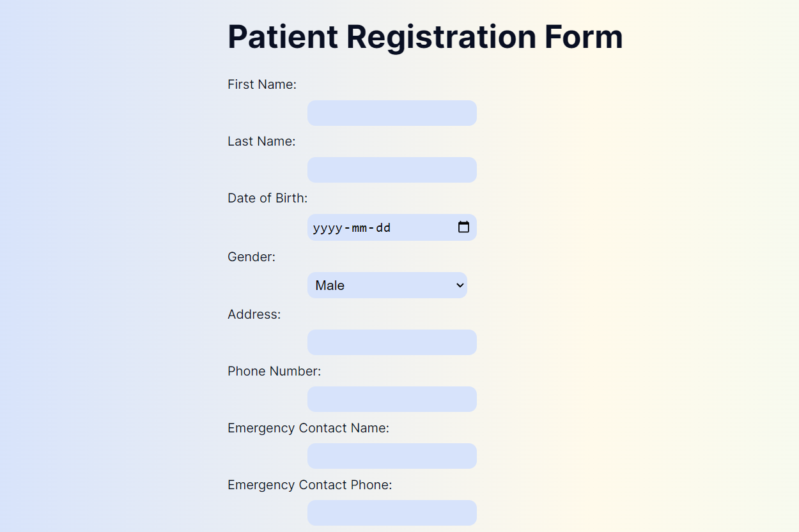Select the day segment of date field
Image resolution: width=799 pixels, height=532 pixels.
pyautogui.click(x=383, y=228)
